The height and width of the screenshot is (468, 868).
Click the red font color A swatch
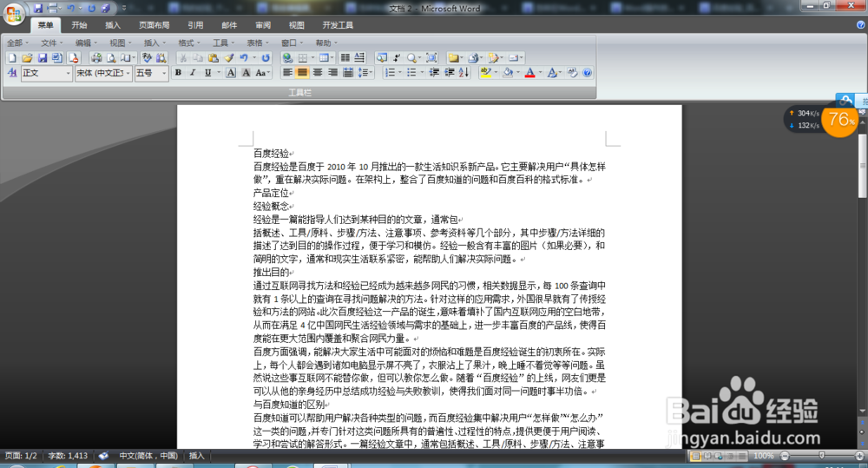click(x=529, y=73)
